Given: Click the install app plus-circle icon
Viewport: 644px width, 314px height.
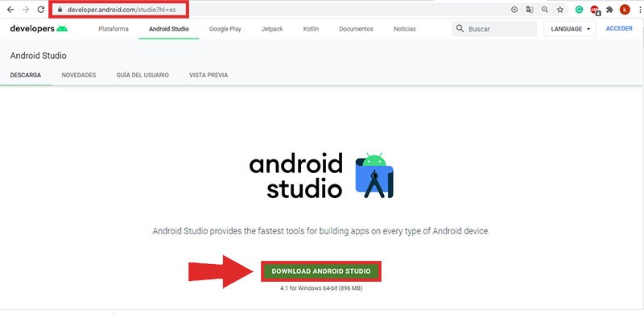Looking at the screenshot, I should click(514, 10).
